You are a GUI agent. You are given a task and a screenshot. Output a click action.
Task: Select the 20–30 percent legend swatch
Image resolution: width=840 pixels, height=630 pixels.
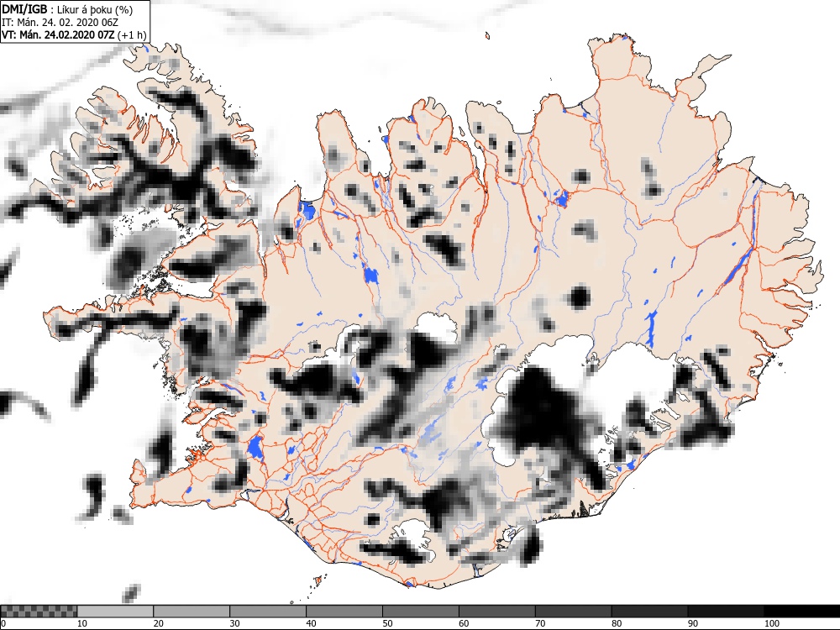tap(192, 612)
